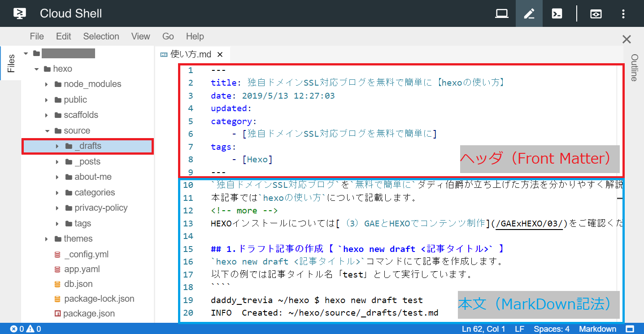Toggle bottom panel icon in status bar
Viewport: 644px width, 334px height.
coord(630,329)
